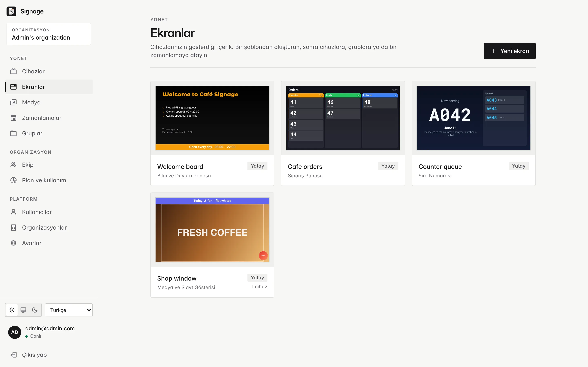The height and width of the screenshot is (367, 588).
Task: Go to Ekranlar in the sidebar
Action: (49, 87)
